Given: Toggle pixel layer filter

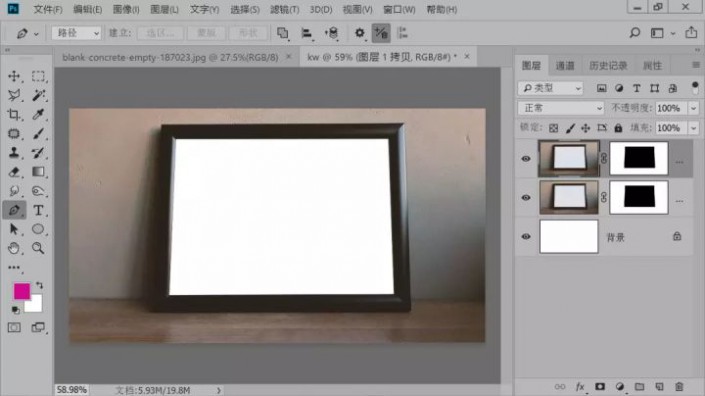Looking at the screenshot, I should click(x=602, y=88).
